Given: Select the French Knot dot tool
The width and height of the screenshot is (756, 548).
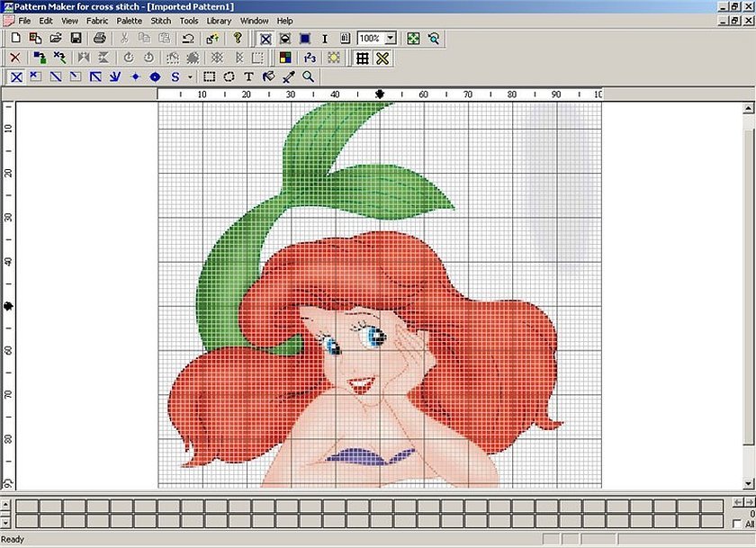Looking at the screenshot, I should [x=135, y=77].
